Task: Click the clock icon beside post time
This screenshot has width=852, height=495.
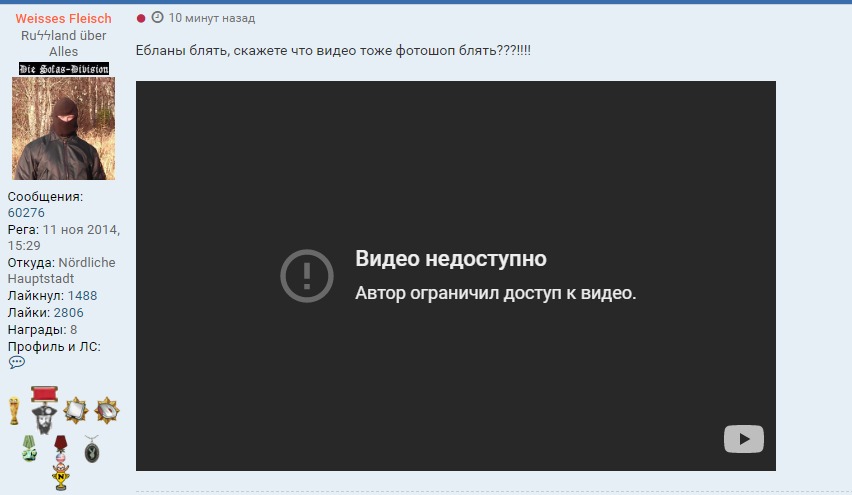Action: tap(157, 17)
